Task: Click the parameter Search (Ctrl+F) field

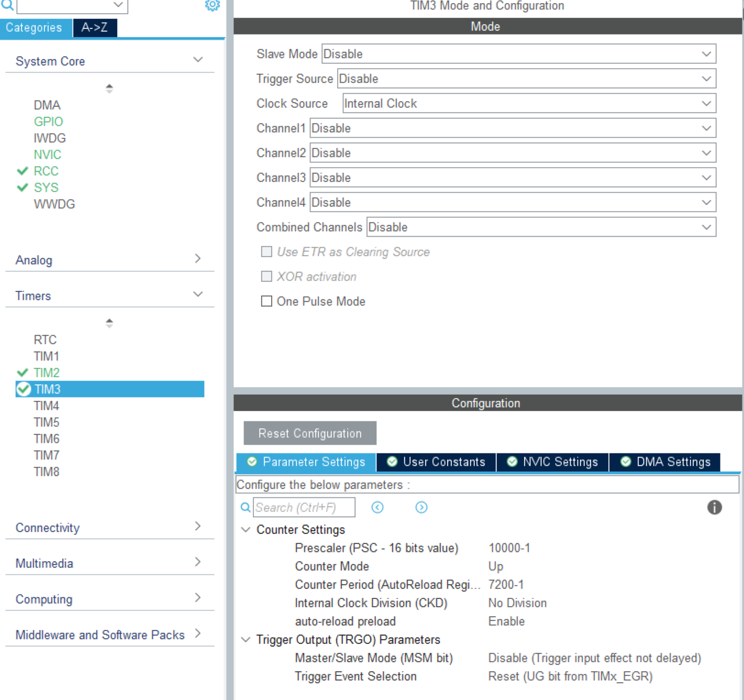Action: click(x=304, y=507)
